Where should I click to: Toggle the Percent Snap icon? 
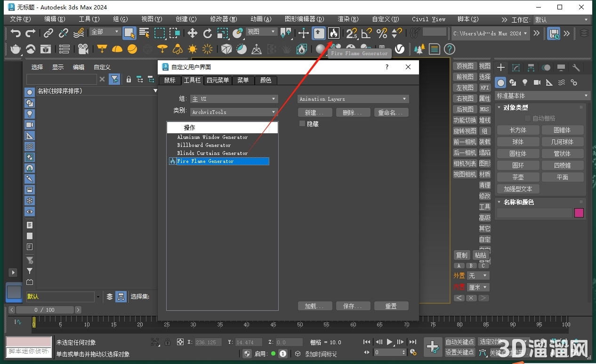(382, 33)
